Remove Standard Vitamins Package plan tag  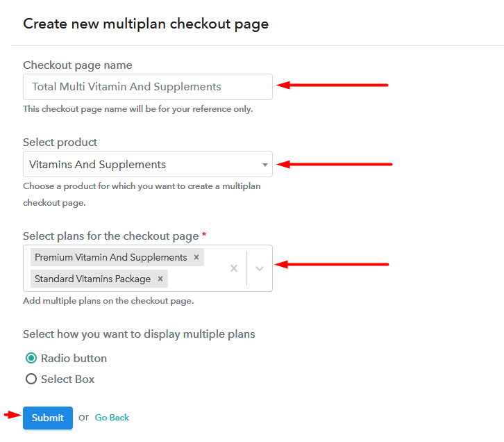[160, 279]
